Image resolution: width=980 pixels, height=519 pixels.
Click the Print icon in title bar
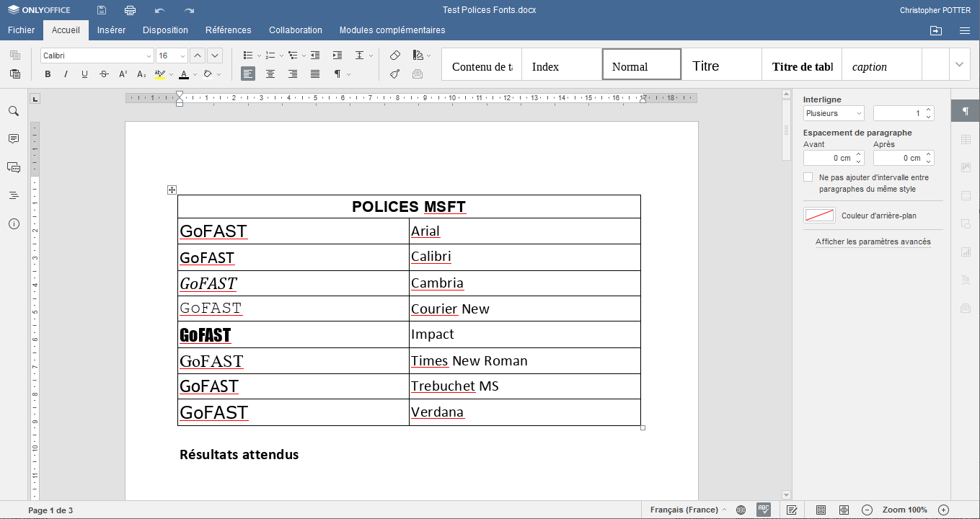click(x=130, y=10)
